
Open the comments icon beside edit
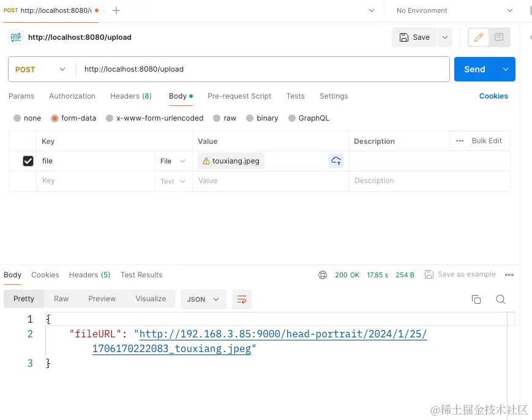[x=499, y=37]
